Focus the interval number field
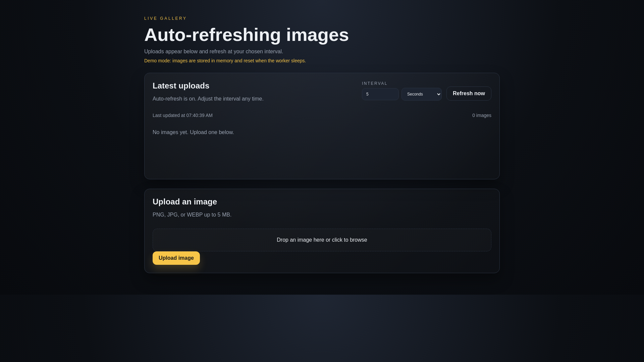Viewport: 644px width, 362px height. click(x=380, y=94)
